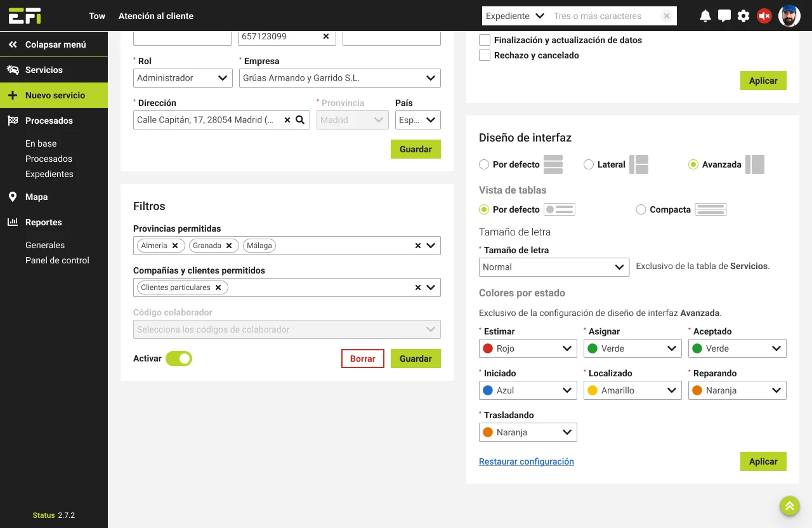Select the Por defecto interface design radio
This screenshot has width=812, height=528.
click(484, 164)
